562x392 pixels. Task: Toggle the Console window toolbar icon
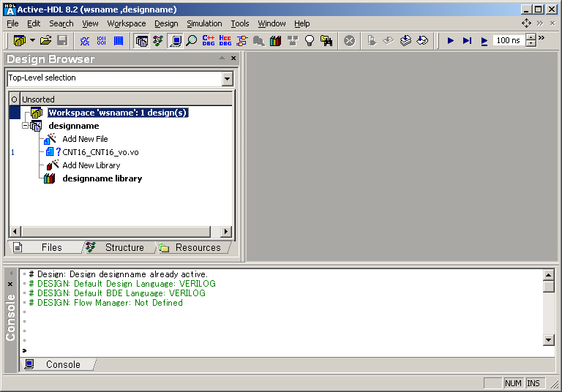[x=176, y=41]
